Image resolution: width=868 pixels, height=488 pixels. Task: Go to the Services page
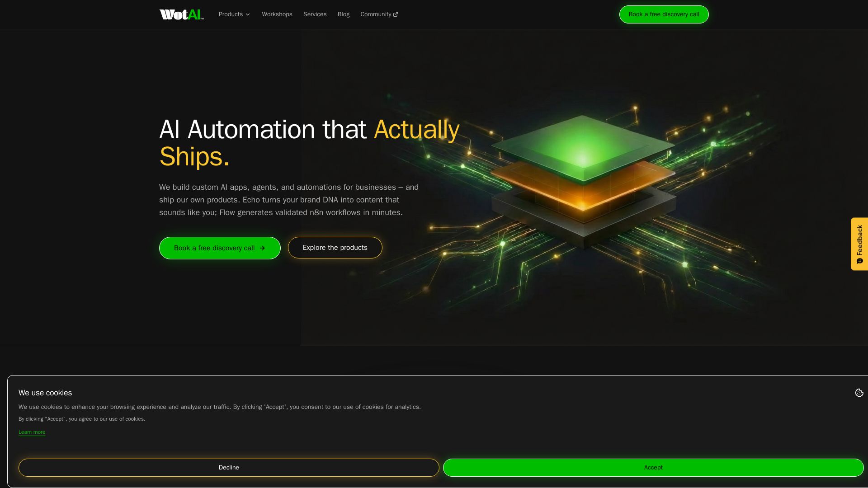tap(315, 14)
